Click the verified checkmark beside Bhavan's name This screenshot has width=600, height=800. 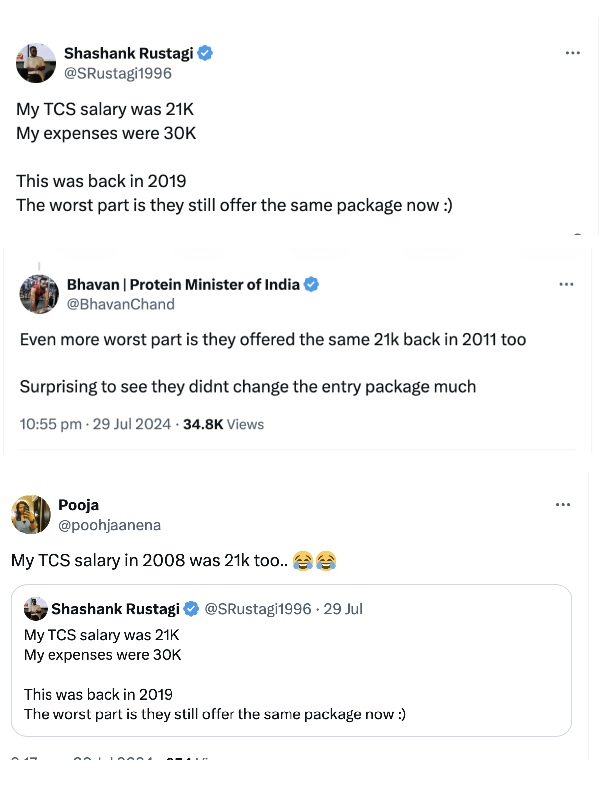310,284
